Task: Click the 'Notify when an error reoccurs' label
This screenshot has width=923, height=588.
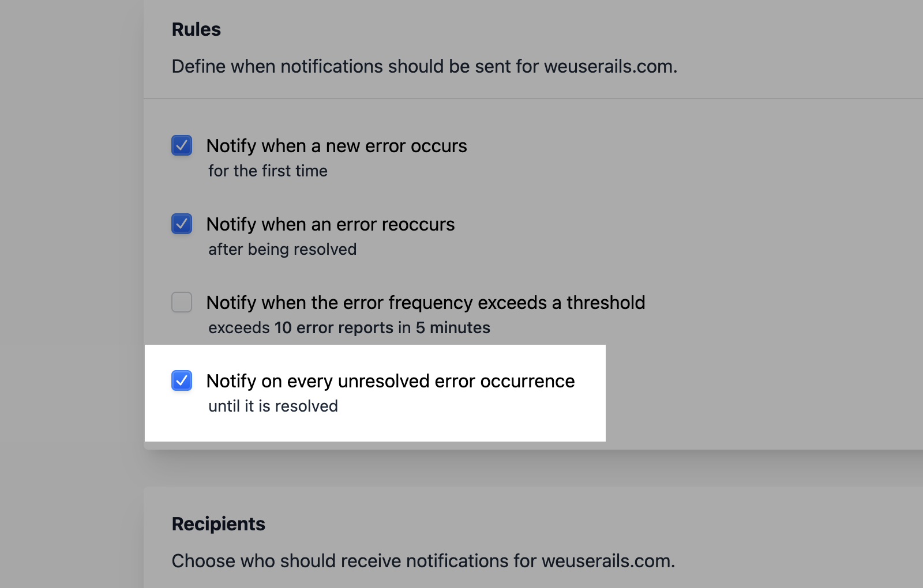Action: point(331,224)
